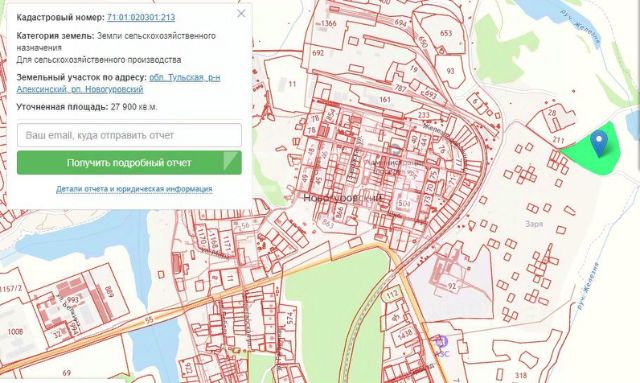Screen dimensions: 640x383
Task: Click Получить подробный отчет button
Action: pos(129,163)
